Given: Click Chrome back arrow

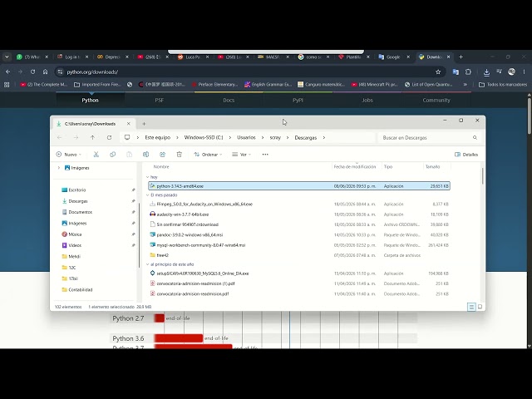Looking at the screenshot, I should 7,71.
